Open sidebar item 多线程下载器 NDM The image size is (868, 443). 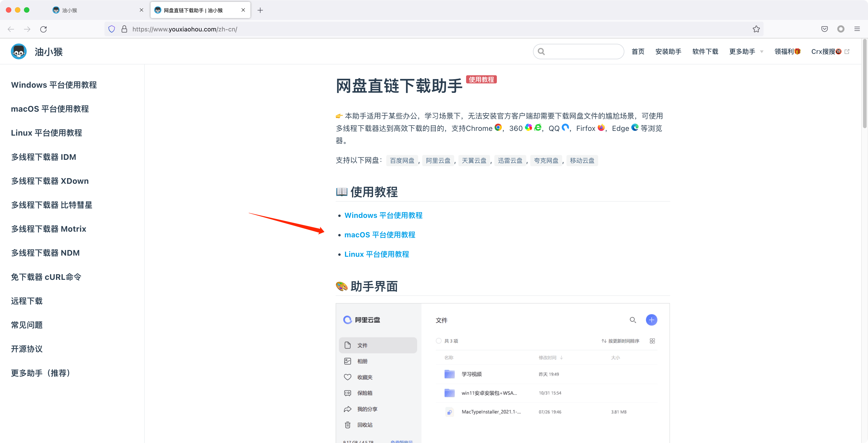[45, 253]
